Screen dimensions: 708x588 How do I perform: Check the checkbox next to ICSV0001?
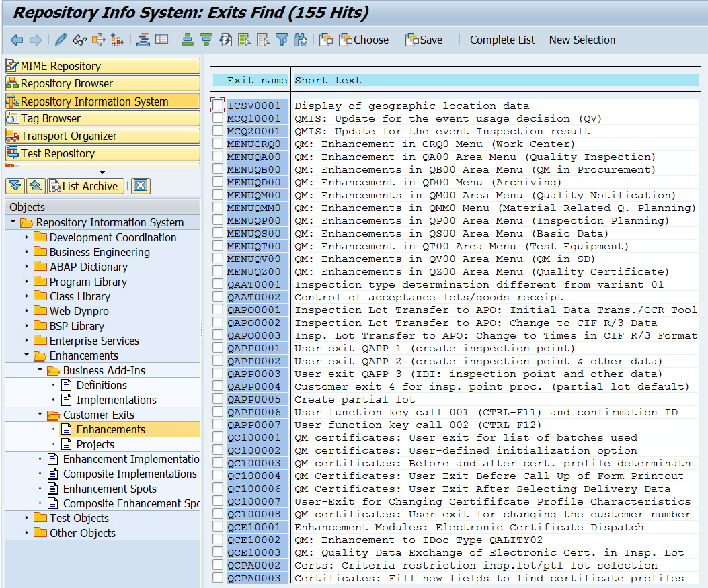click(218, 106)
